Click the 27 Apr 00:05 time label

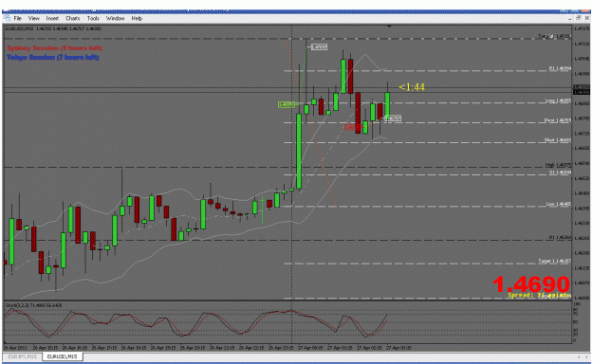(310, 348)
